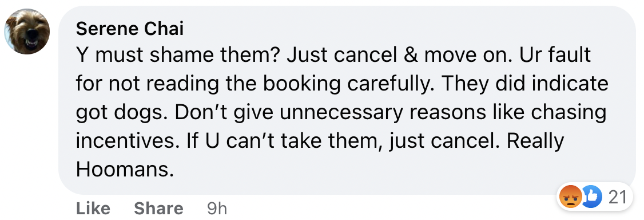Share Serene Chai's comment
Viewport: 644px width, 220px height.
pos(158,209)
